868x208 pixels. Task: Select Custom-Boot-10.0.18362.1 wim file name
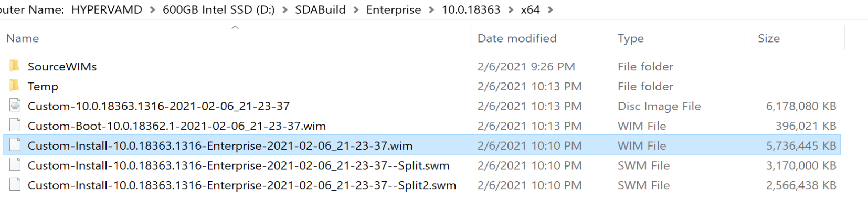[177, 126]
